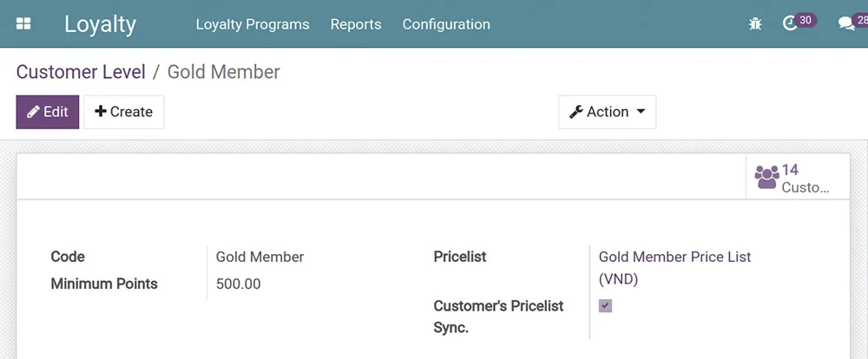Click the activities badge showing 30
The image size is (868, 359).
806,20
